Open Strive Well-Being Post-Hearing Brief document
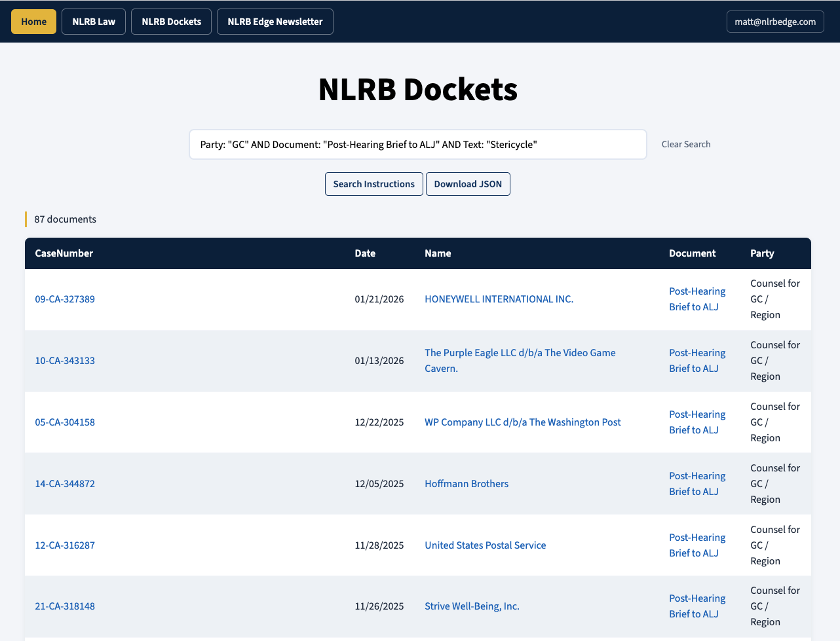The width and height of the screenshot is (840, 641). point(697,606)
